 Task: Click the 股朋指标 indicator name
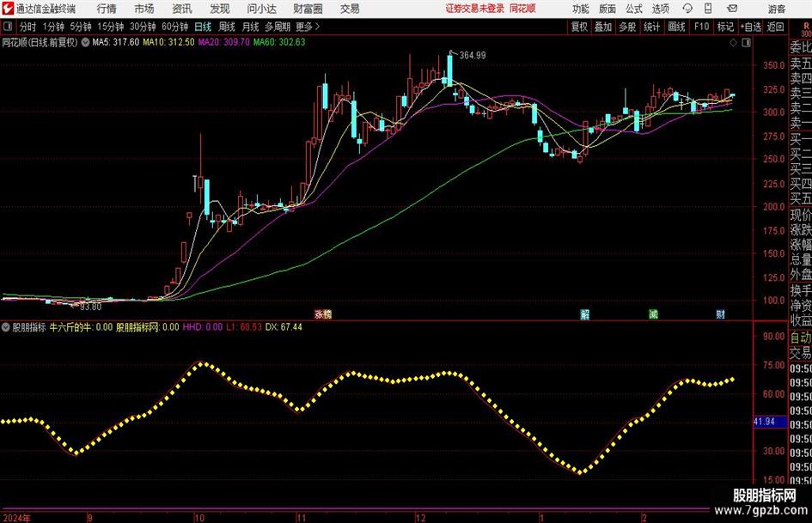(29, 327)
